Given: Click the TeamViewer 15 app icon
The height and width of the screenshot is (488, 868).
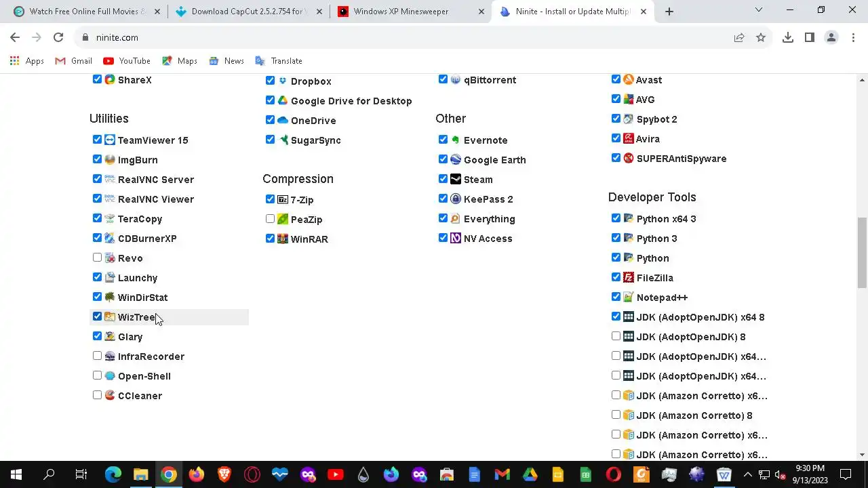Looking at the screenshot, I should click(x=110, y=140).
